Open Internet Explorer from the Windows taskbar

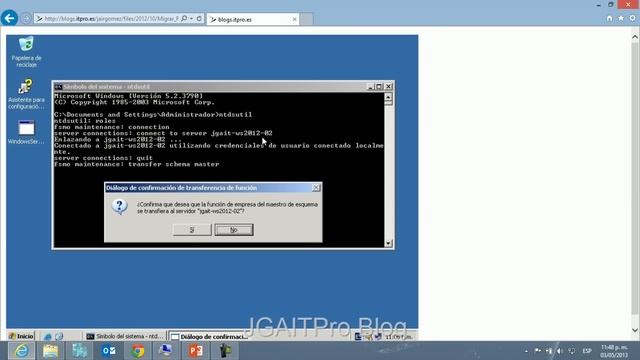pos(21,351)
